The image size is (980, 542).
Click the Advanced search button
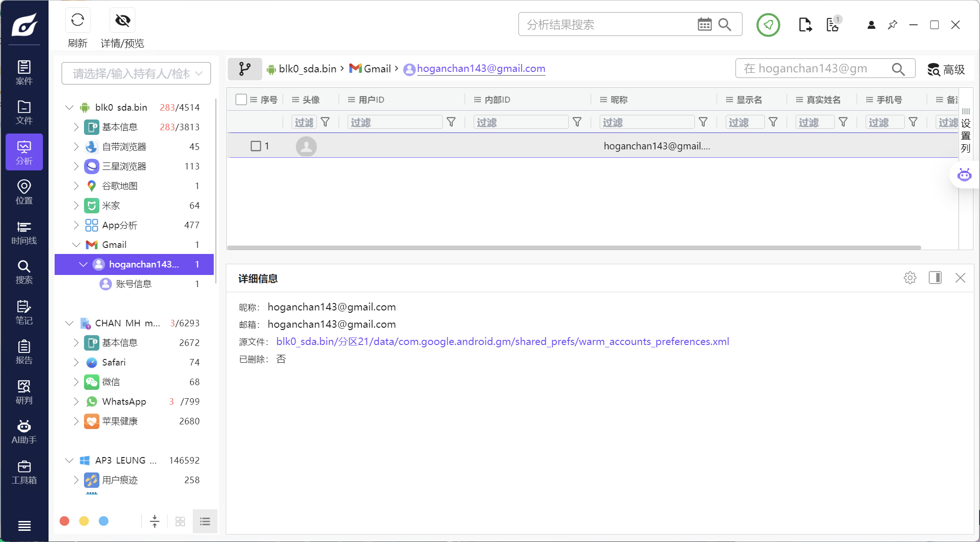[946, 70]
